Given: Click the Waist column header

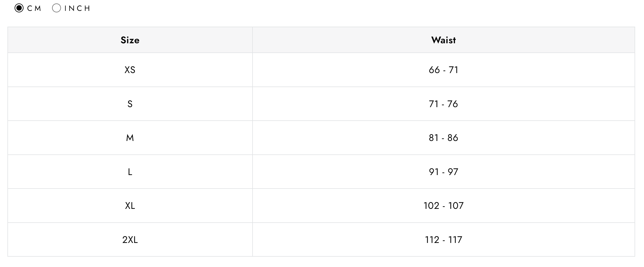Looking at the screenshot, I should (443, 40).
